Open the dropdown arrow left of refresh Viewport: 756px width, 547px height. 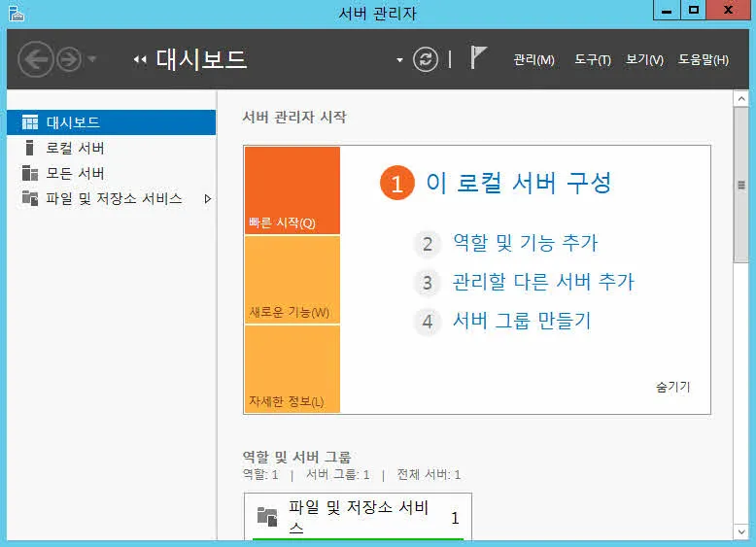pyautogui.click(x=399, y=60)
